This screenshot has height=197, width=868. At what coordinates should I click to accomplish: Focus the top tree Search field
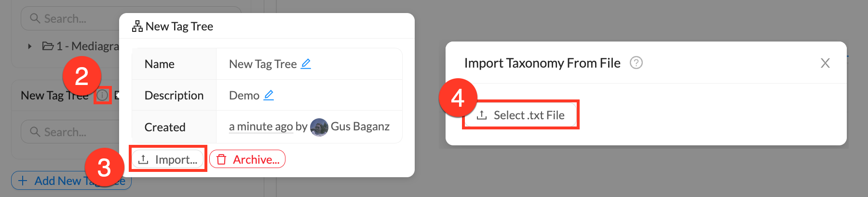(72, 18)
